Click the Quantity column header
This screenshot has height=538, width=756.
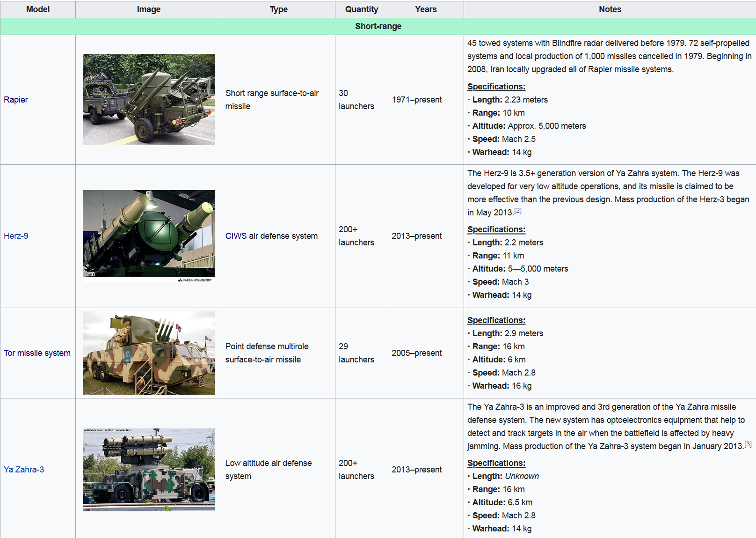point(362,9)
